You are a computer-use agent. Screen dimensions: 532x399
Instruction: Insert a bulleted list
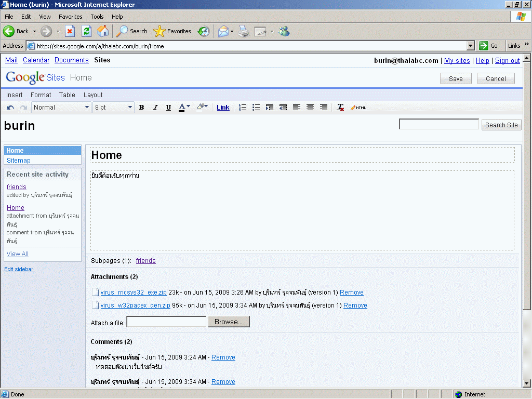256,108
